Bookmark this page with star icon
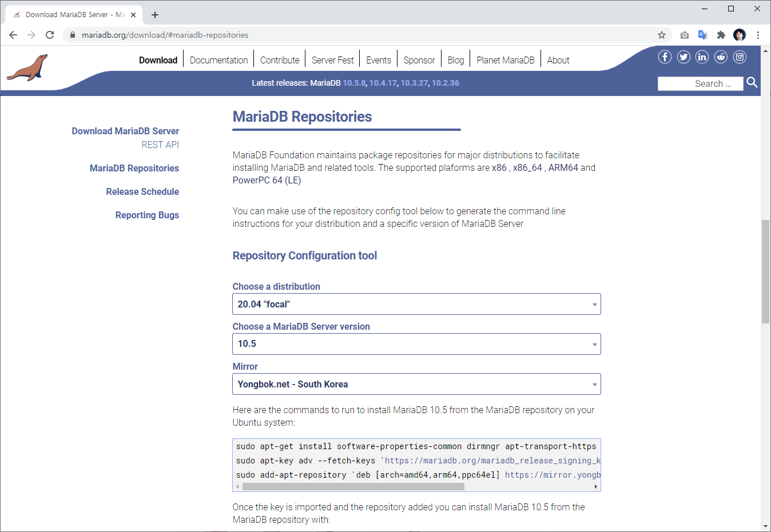 (x=662, y=35)
